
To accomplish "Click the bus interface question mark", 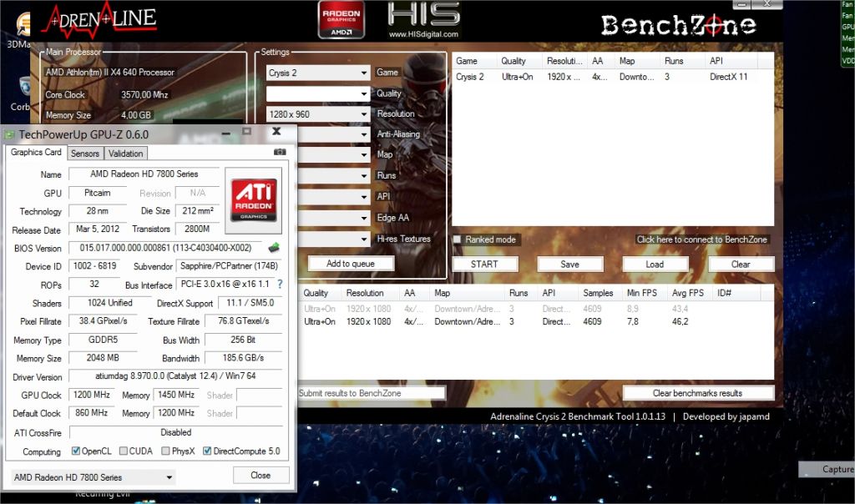I will tap(280, 284).
